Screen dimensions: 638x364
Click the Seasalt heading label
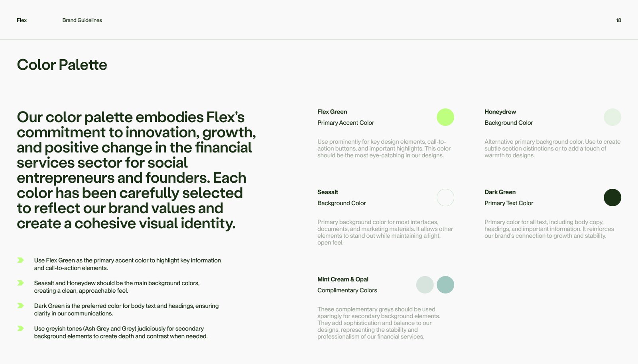[x=328, y=192]
